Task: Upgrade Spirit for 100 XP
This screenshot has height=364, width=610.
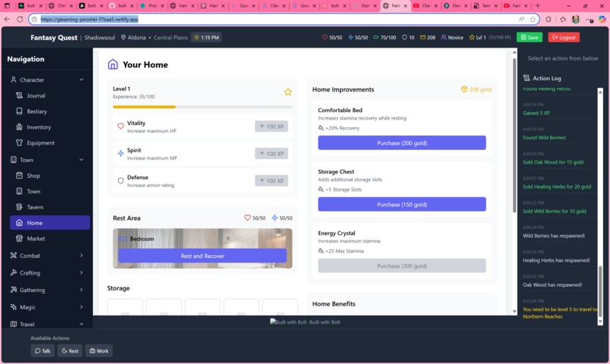Action: pos(271,154)
